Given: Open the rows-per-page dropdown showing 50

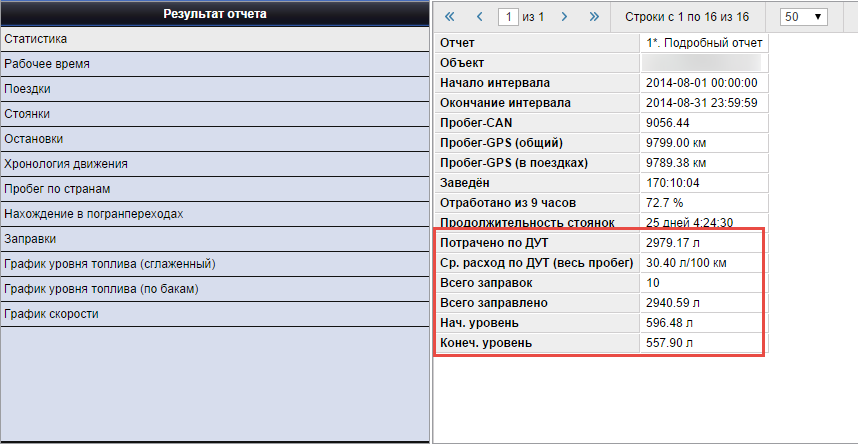Looking at the screenshot, I should tap(804, 17).
